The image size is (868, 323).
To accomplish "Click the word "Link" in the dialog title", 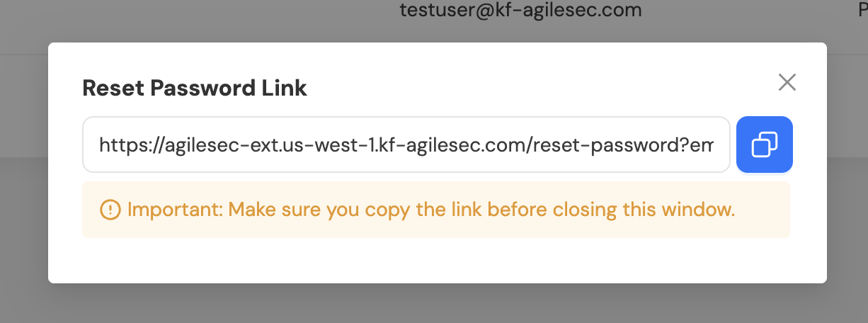I will pyautogui.click(x=285, y=88).
